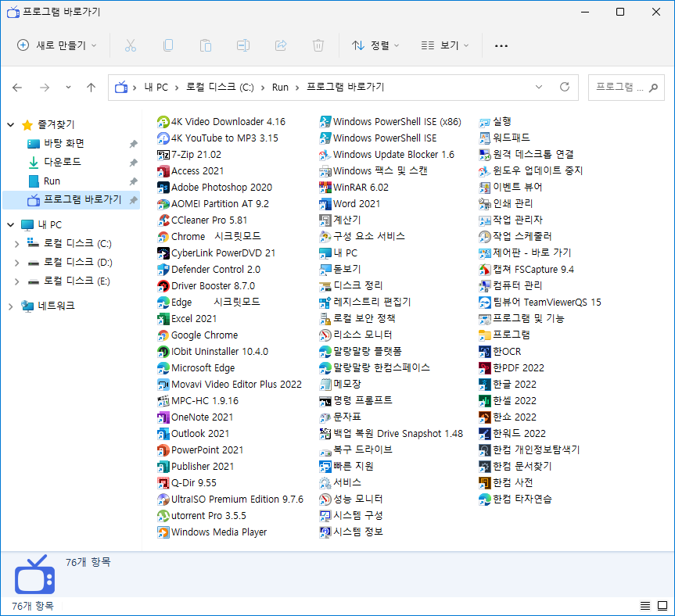The image size is (675, 616).
Task: Open the 4K Video Downloader 4.16 shortcut icon
Action: (x=163, y=122)
